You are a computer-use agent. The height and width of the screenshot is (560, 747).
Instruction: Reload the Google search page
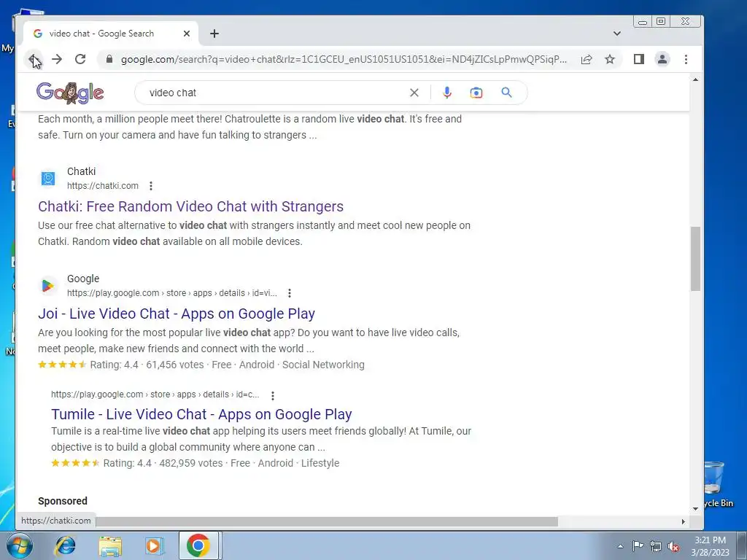[80, 59]
